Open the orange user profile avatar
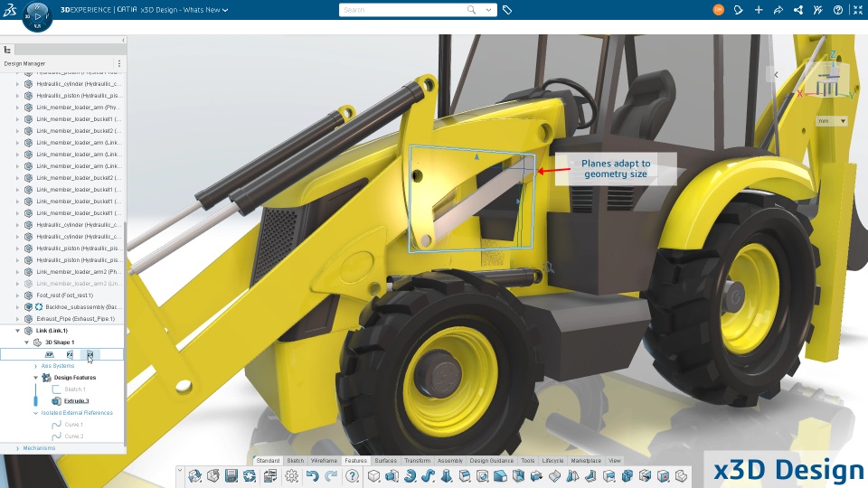 point(718,10)
